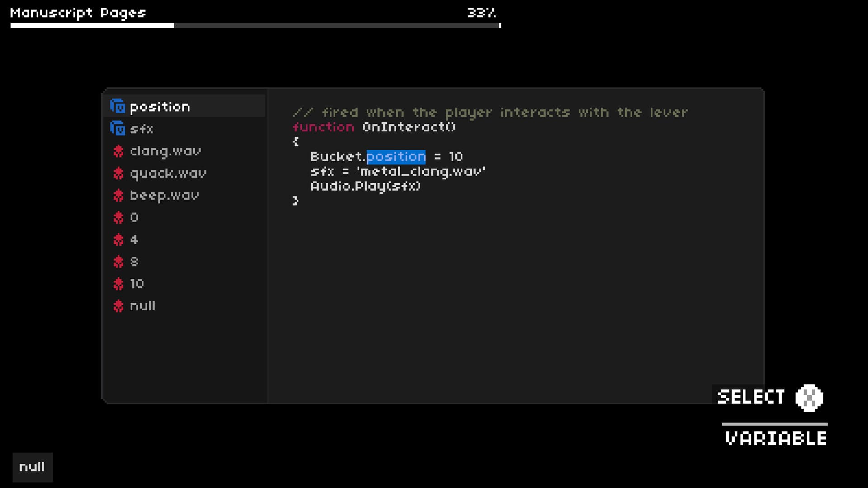Click the red bug icon next to beep.wav
This screenshot has width=868, height=488.
[x=118, y=195]
